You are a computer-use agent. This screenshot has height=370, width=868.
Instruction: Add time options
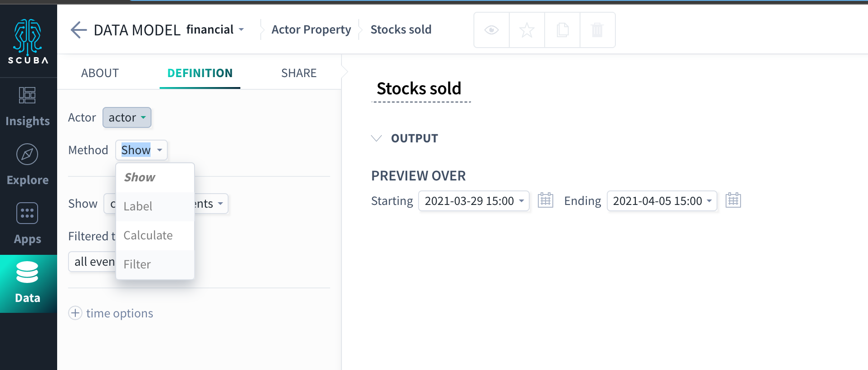[111, 313]
